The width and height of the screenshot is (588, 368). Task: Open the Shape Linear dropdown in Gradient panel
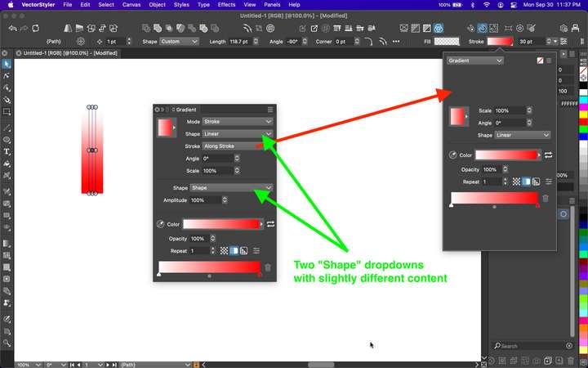(237, 133)
